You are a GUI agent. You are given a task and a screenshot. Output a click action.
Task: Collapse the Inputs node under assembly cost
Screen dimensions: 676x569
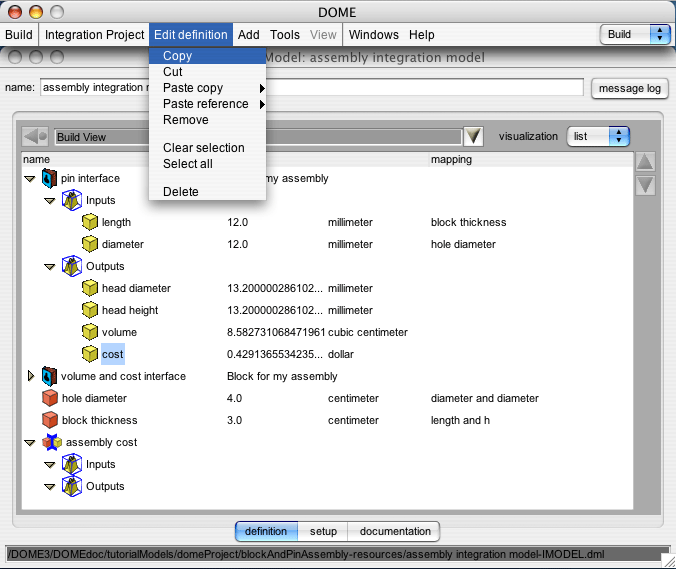[50, 465]
